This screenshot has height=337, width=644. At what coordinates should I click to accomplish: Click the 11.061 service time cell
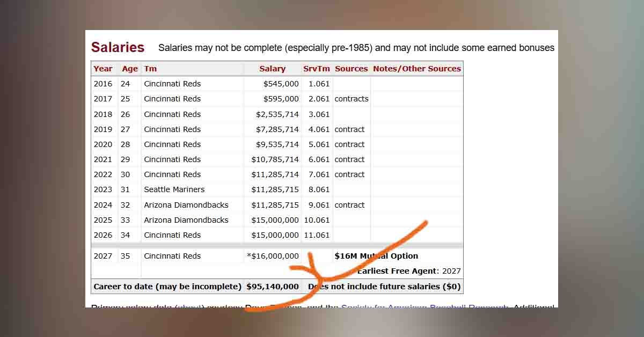[317, 235]
